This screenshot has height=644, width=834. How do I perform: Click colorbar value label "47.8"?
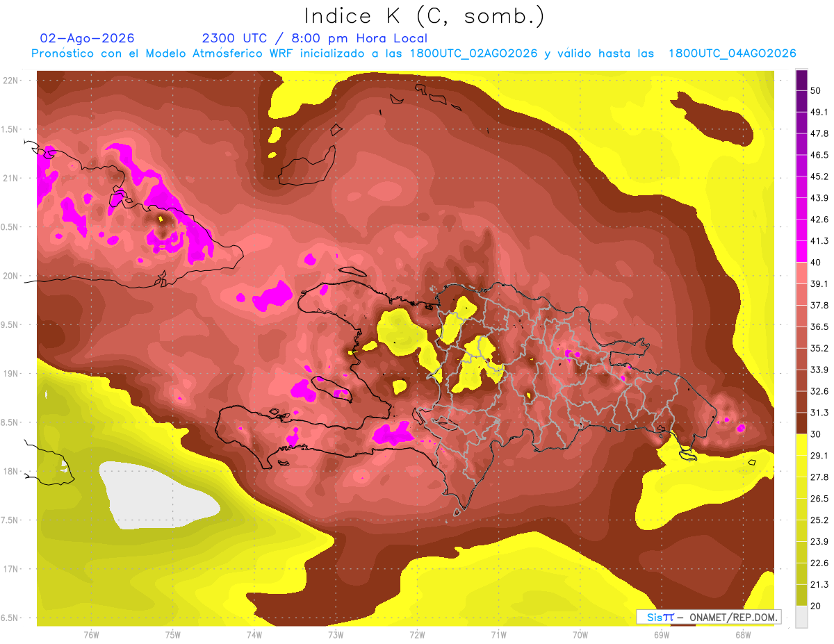point(819,134)
